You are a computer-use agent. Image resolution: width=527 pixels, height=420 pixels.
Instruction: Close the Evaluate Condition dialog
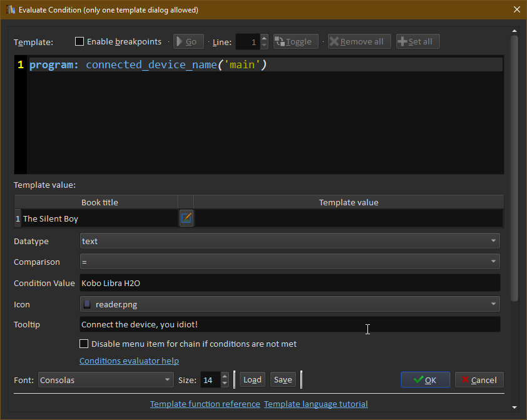click(517, 9)
